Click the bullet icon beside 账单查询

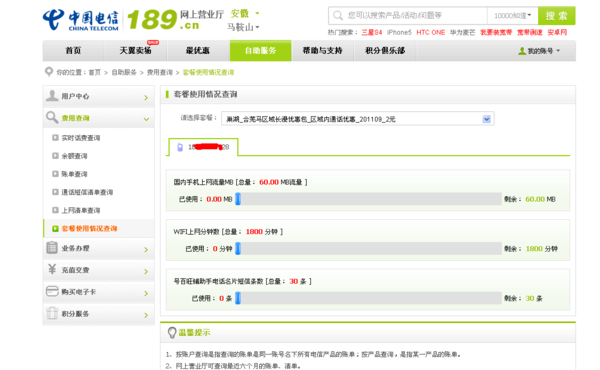55,174
